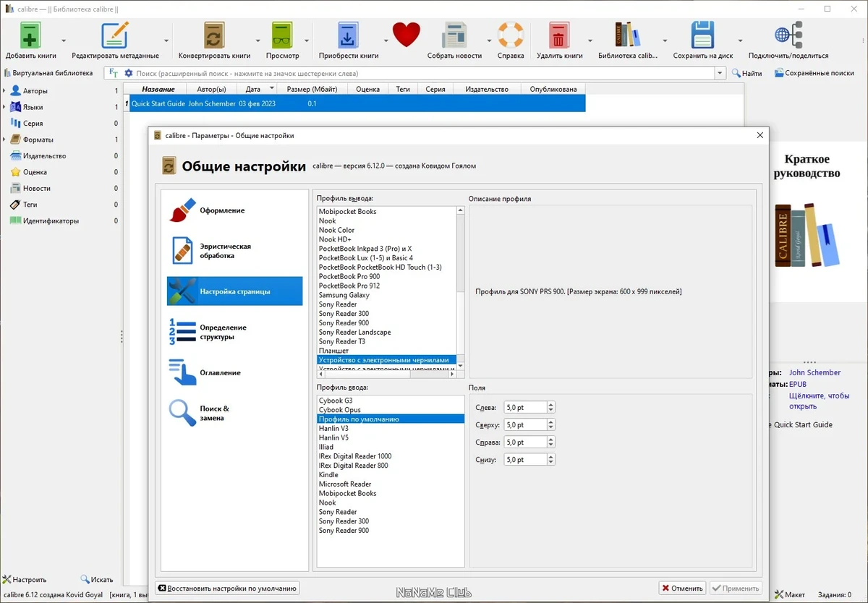Click Сохранить на диск floppy icon
868x603 pixels.
coord(702,35)
